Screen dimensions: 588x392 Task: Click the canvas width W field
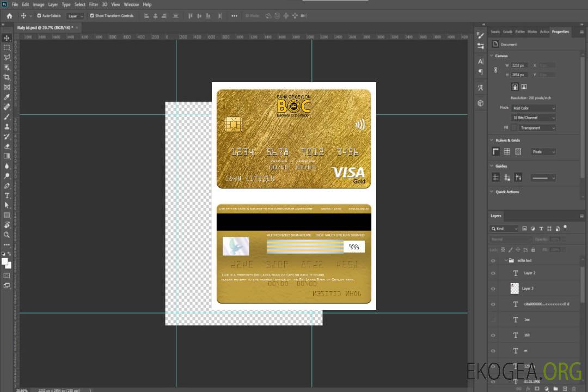pos(520,65)
